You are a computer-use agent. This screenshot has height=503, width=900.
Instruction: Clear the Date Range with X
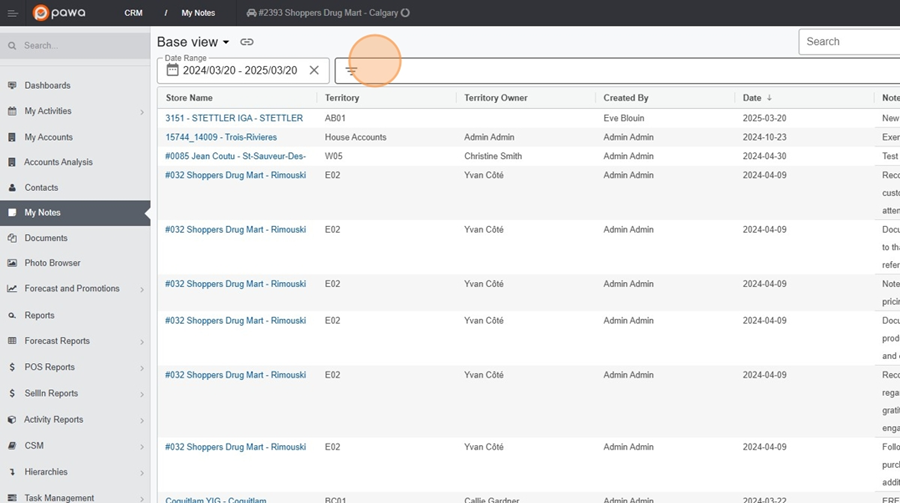[314, 70]
